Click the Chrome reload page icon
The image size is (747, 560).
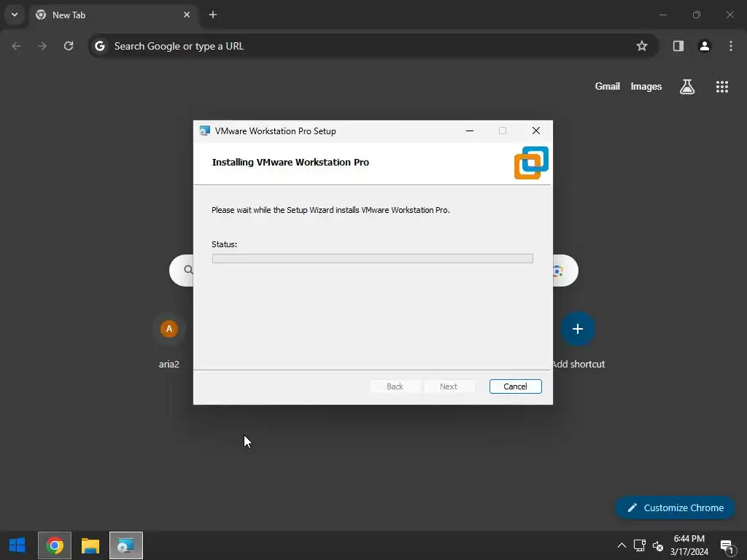tap(69, 46)
